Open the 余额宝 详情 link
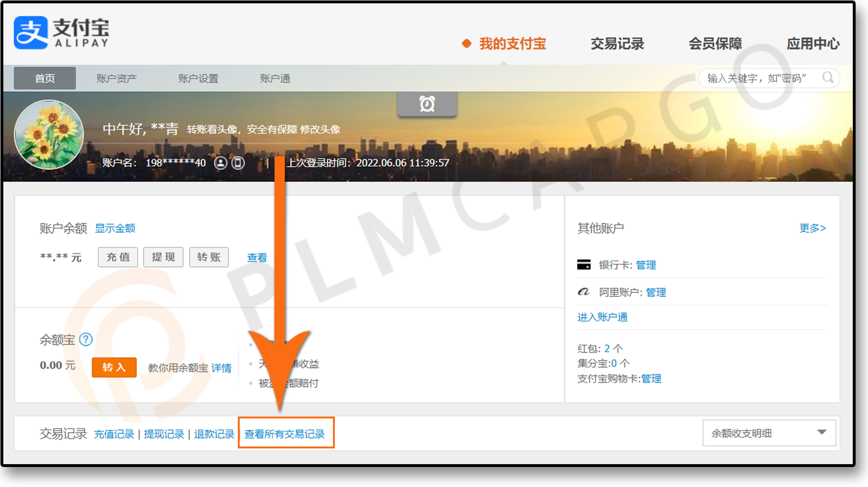This screenshot has height=487, width=868. tap(222, 368)
